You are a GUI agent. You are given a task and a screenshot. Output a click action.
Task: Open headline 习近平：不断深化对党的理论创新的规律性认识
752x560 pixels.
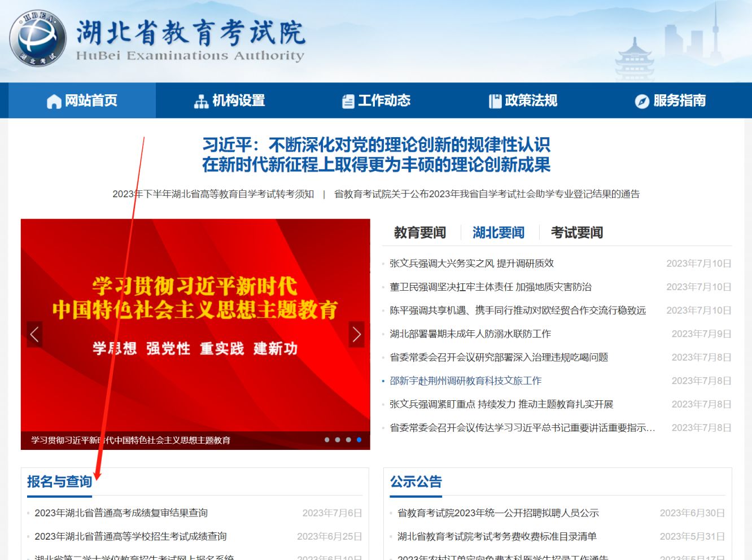(x=376, y=145)
